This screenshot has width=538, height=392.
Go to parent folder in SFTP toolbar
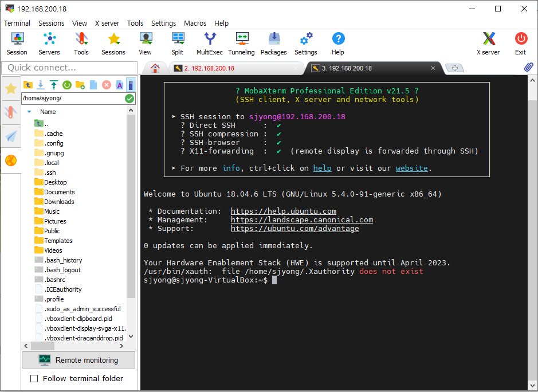point(28,84)
